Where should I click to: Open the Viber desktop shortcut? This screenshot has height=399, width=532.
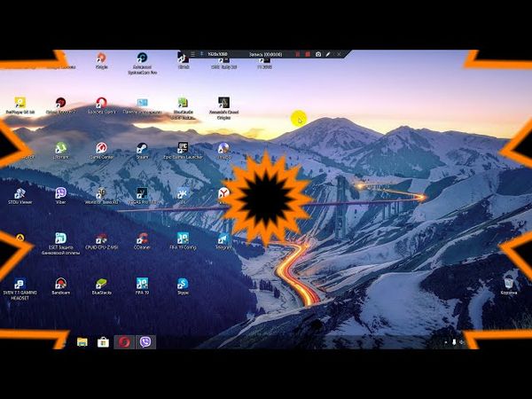pyautogui.click(x=60, y=193)
